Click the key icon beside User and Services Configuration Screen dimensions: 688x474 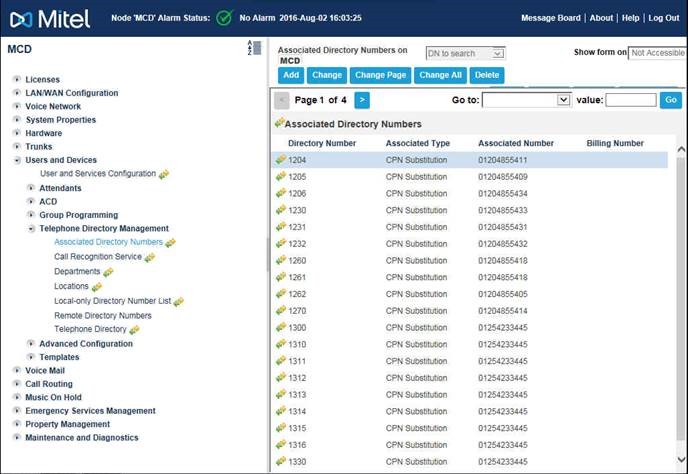[x=164, y=174]
